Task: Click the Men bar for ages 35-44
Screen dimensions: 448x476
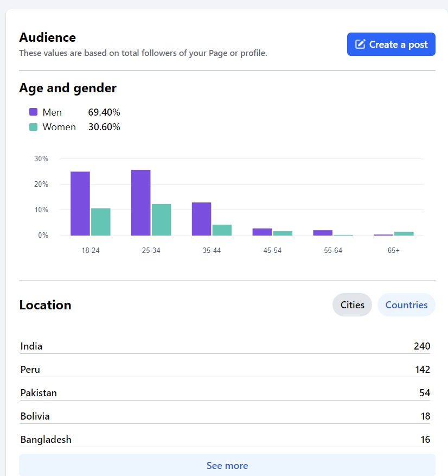Action: (x=201, y=219)
